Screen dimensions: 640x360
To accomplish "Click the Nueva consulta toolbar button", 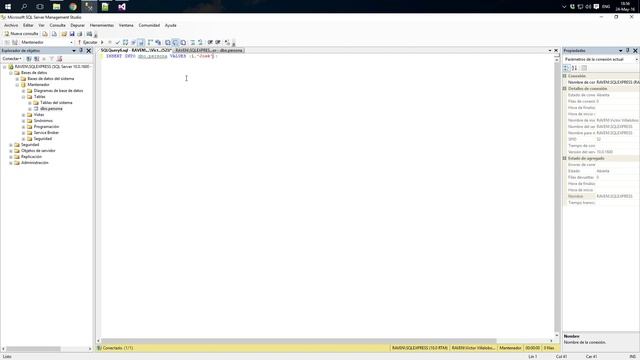I will point(21,34).
